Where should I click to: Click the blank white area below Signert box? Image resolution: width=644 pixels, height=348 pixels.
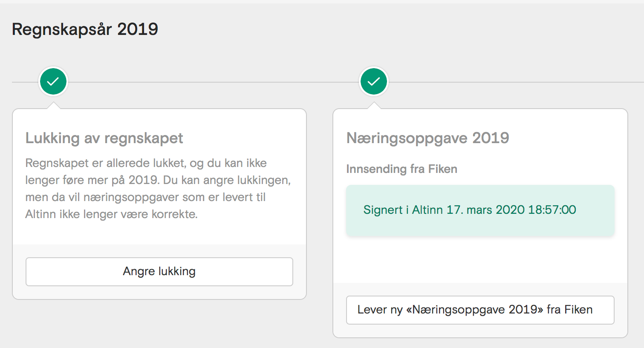pyautogui.click(x=480, y=260)
